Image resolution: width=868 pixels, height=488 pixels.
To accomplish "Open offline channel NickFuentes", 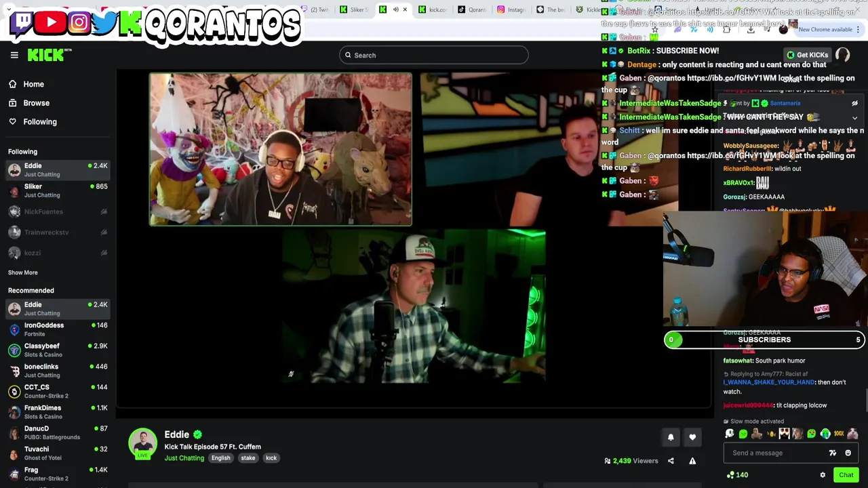I will coord(58,211).
